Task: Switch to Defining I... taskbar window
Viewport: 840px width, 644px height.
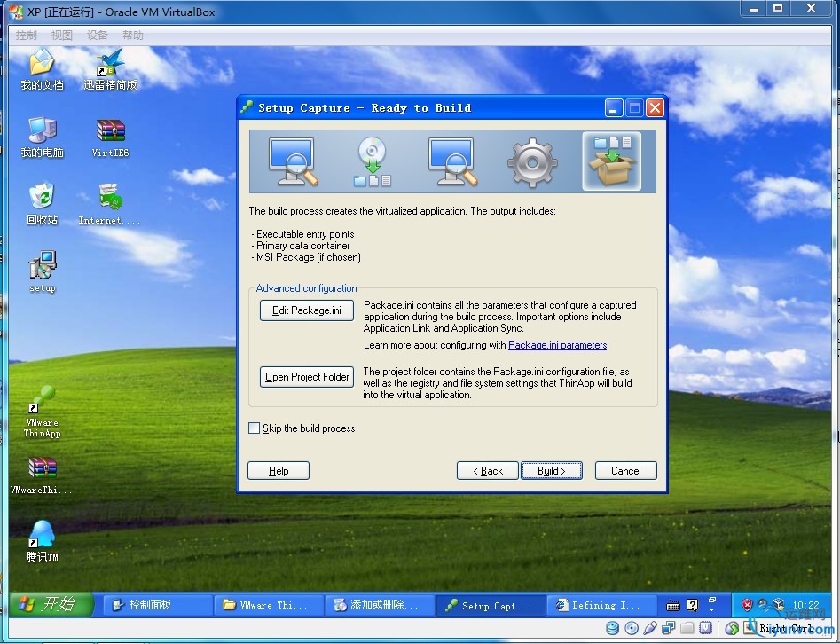Action: pos(602,605)
